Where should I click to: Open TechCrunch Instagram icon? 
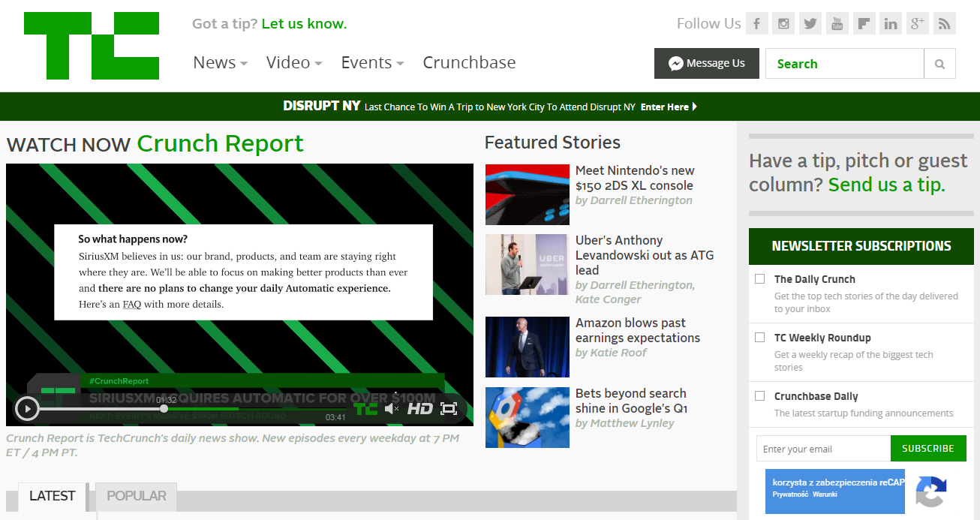pyautogui.click(x=783, y=23)
